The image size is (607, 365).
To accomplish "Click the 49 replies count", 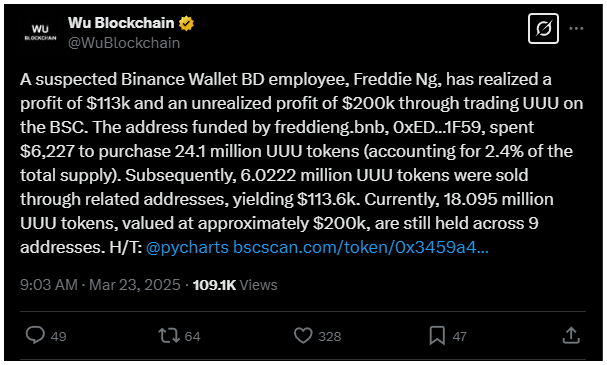I will (x=58, y=336).
